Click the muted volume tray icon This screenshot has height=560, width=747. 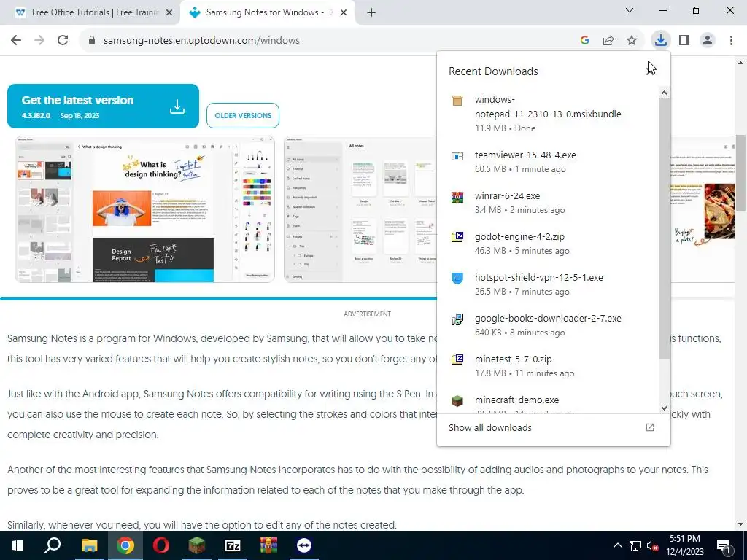tap(653, 545)
